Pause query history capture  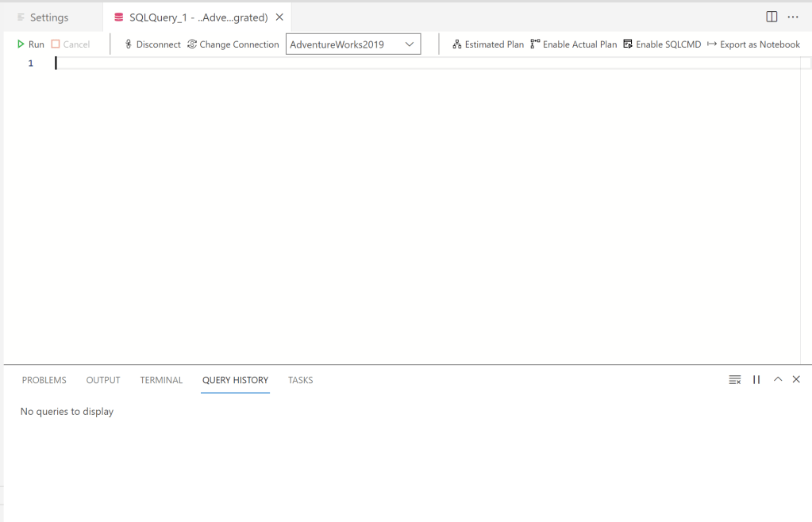756,380
